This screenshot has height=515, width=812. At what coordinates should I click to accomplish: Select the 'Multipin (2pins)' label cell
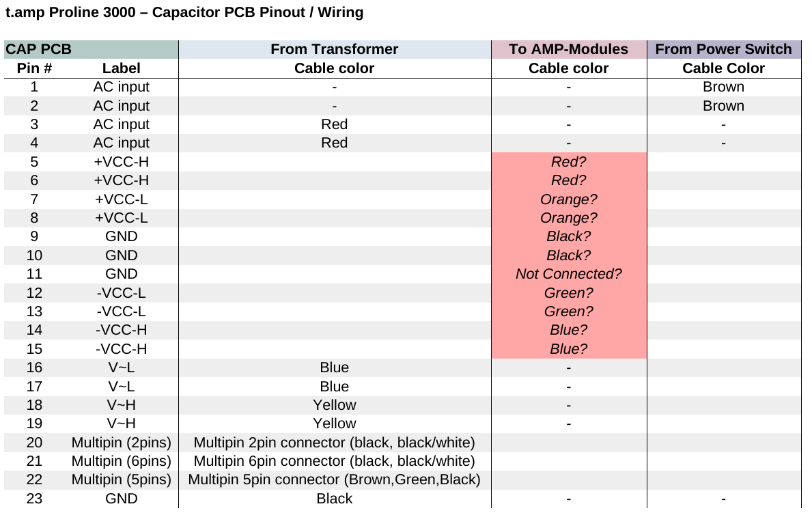coord(121,443)
